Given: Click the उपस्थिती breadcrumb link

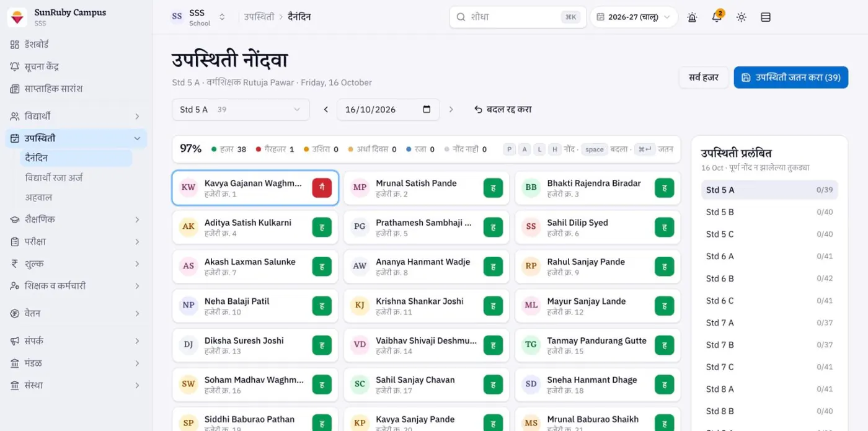Looking at the screenshot, I should coord(259,17).
